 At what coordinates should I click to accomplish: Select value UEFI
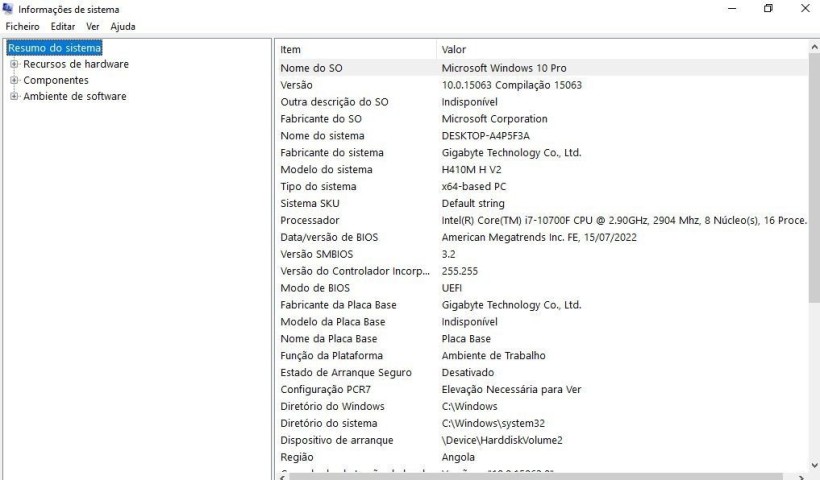click(452, 288)
